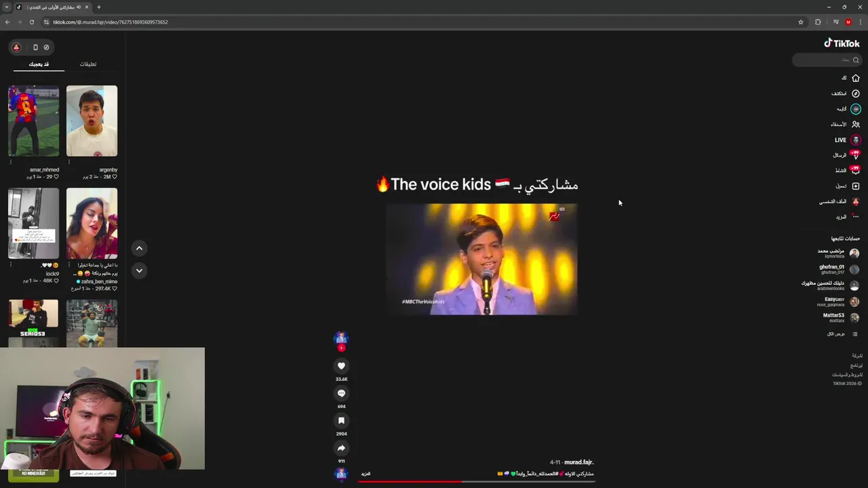The image size is (868, 488).
Task: Switch to the 'تعليقات' comments tab
Action: tap(88, 64)
